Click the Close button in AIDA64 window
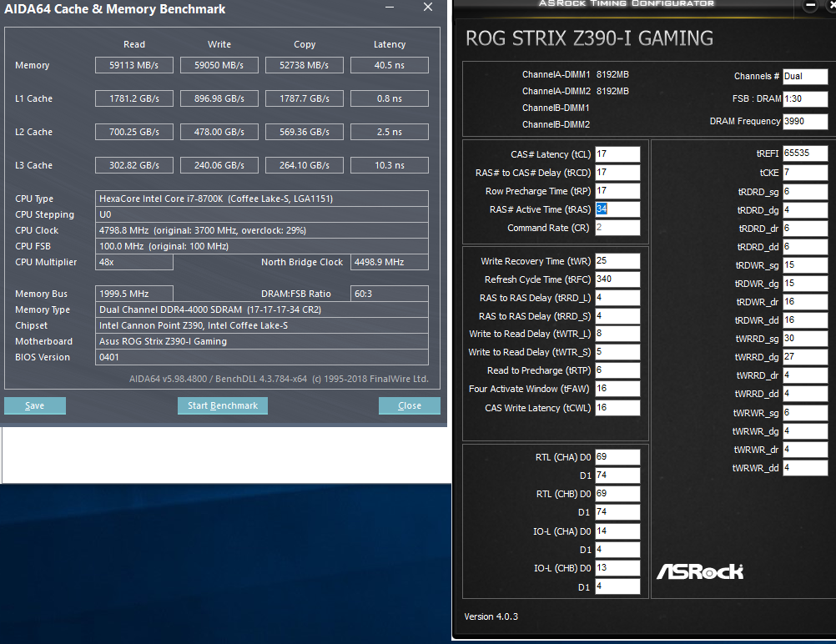 pos(410,405)
